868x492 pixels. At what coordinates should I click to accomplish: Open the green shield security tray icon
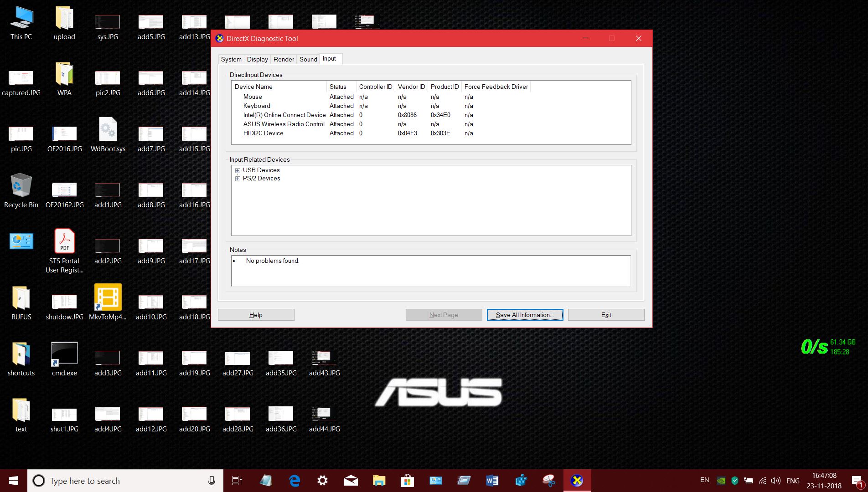pos(734,481)
